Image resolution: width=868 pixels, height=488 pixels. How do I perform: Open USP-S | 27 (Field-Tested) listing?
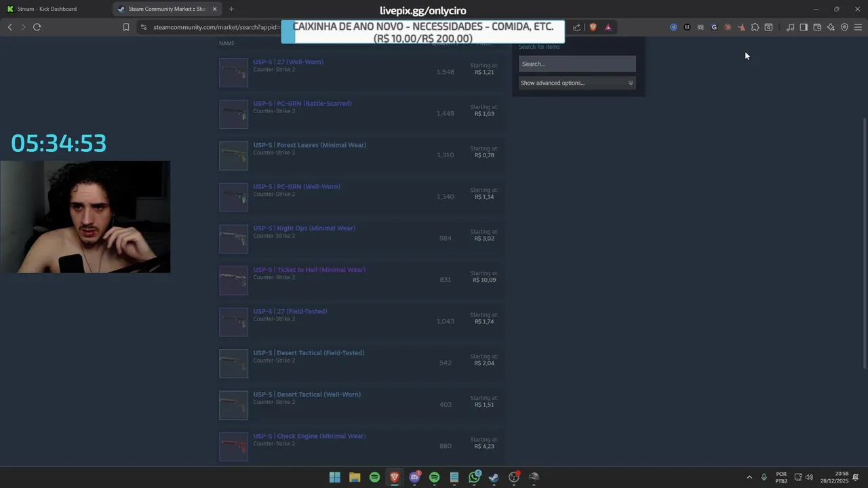(x=290, y=311)
